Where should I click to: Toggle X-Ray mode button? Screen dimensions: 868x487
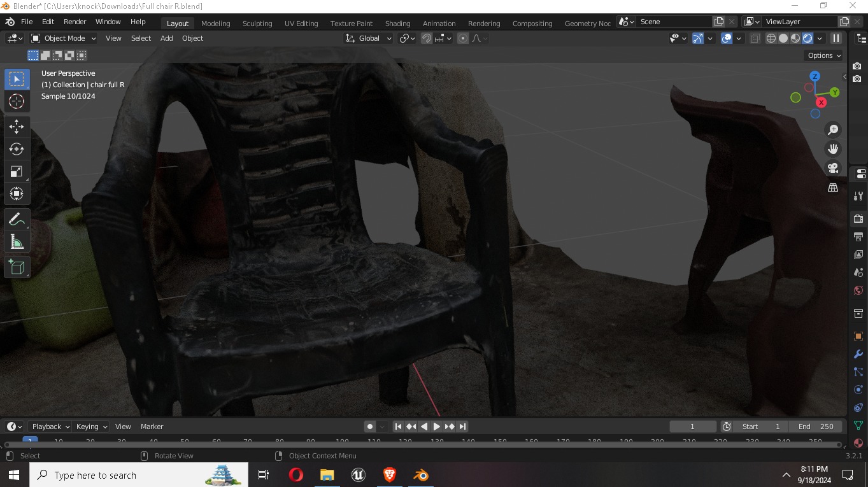pos(755,38)
